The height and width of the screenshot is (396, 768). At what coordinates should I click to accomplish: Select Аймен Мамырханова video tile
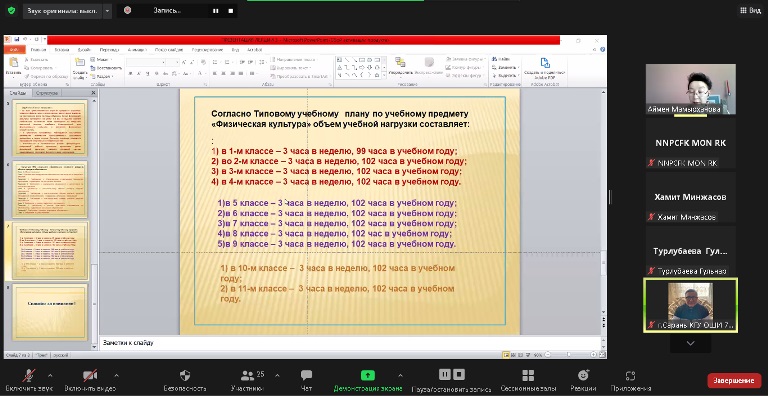coord(691,89)
